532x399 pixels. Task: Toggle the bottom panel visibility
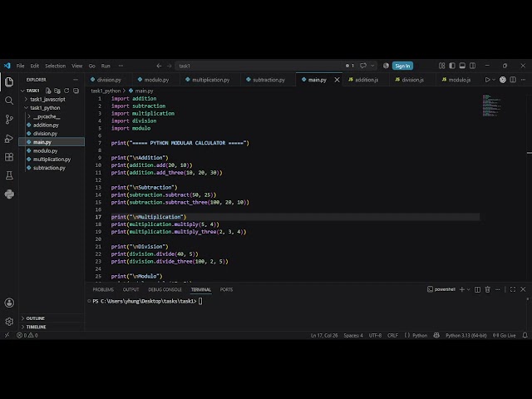[x=462, y=66]
